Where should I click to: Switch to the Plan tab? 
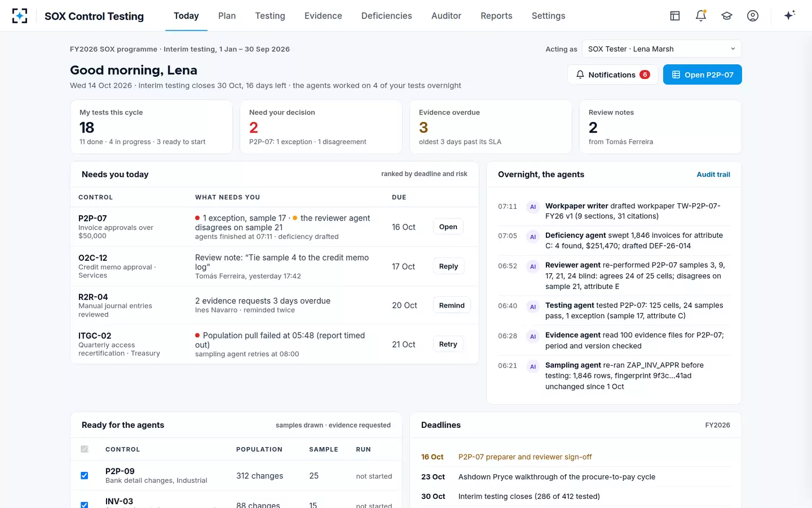point(227,16)
